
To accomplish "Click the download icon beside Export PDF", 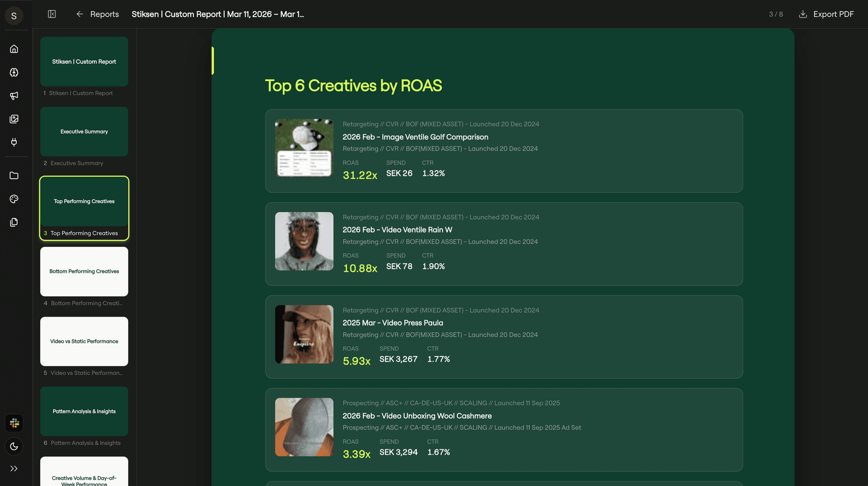I will click(x=803, y=14).
